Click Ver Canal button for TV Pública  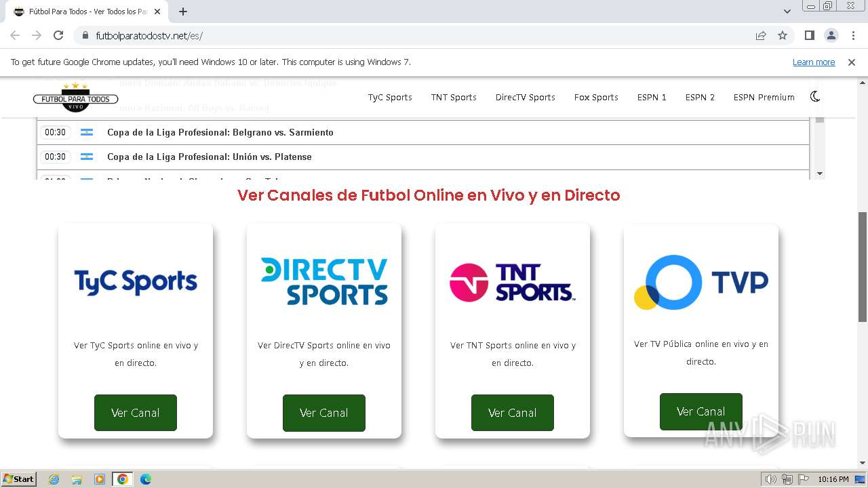click(x=701, y=411)
